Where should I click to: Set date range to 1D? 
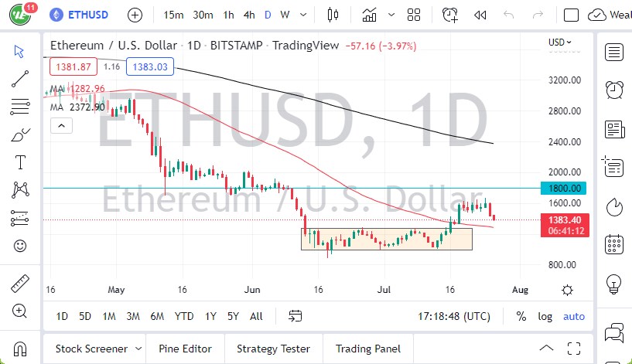coord(62,317)
